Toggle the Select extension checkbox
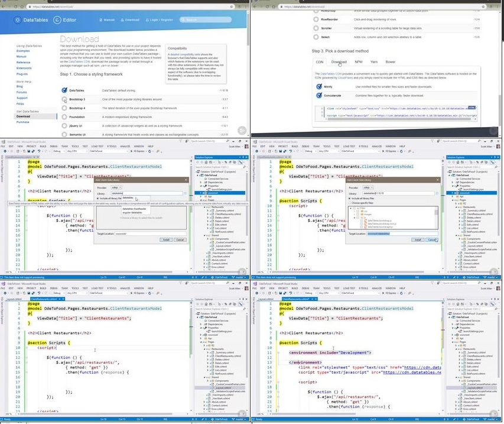The height and width of the screenshot is (424, 504). 316,37
